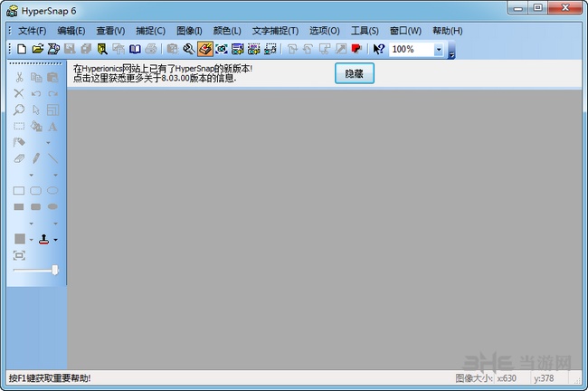Click the tag icon in drawing panel
The width and height of the screenshot is (588, 391).
pyautogui.click(x=19, y=142)
